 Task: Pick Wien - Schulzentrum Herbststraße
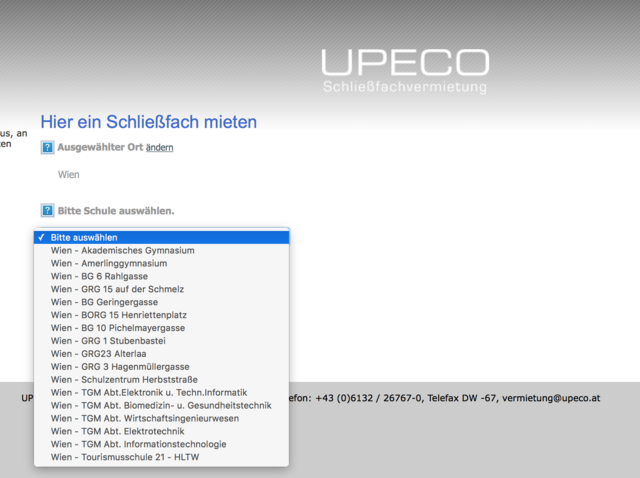click(162, 380)
